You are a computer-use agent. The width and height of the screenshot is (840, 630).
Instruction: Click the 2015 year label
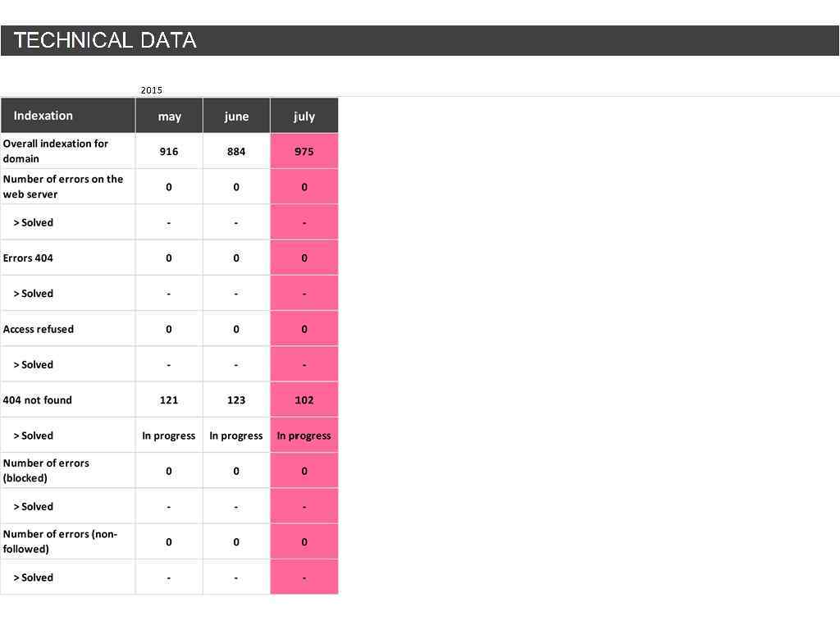tap(152, 90)
